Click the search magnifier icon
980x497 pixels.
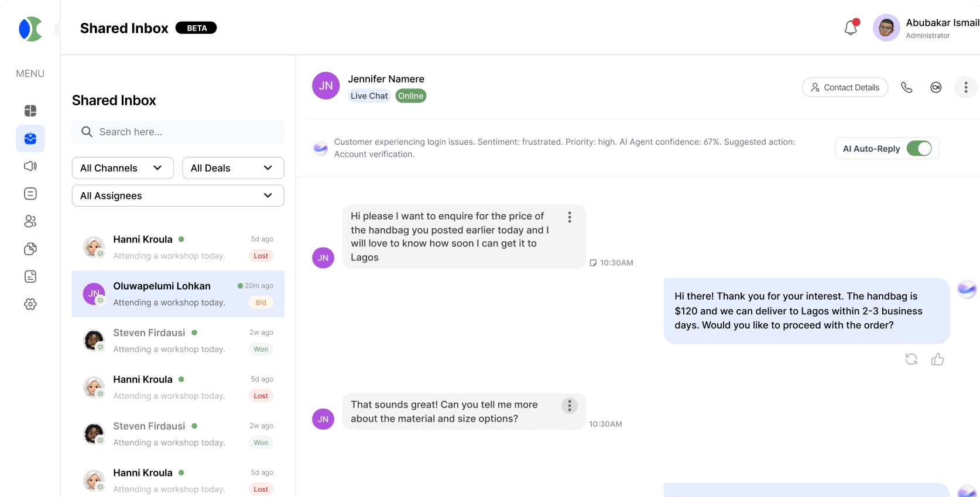[x=87, y=132]
